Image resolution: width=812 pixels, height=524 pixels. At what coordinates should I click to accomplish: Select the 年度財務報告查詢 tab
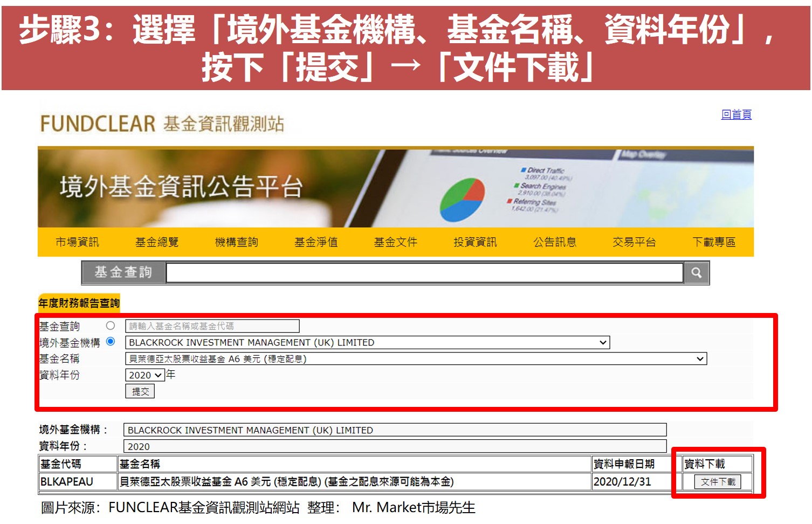(79, 303)
